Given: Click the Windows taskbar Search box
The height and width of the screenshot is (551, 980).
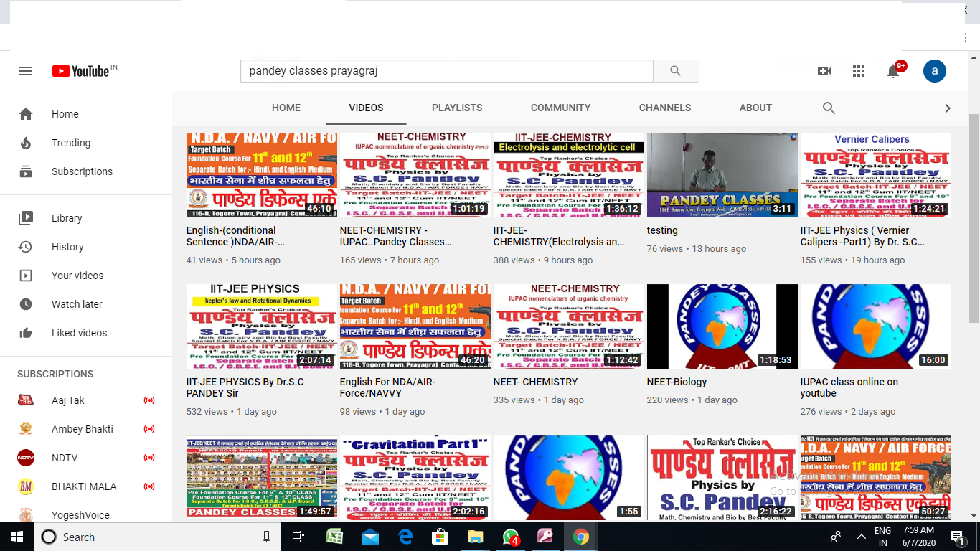Looking at the screenshot, I should coord(157,537).
